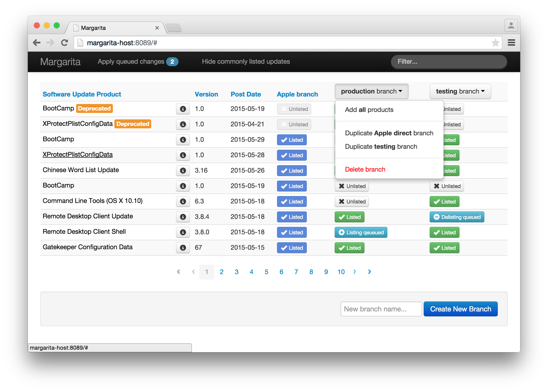This screenshot has width=548, height=392.
Task: Open the Chrome hamburger menu
Action: tap(511, 43)
